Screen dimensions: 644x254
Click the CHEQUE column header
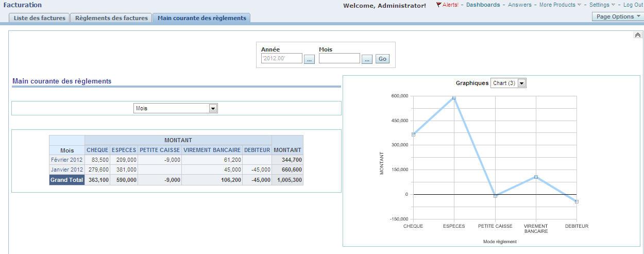point(97,150)
